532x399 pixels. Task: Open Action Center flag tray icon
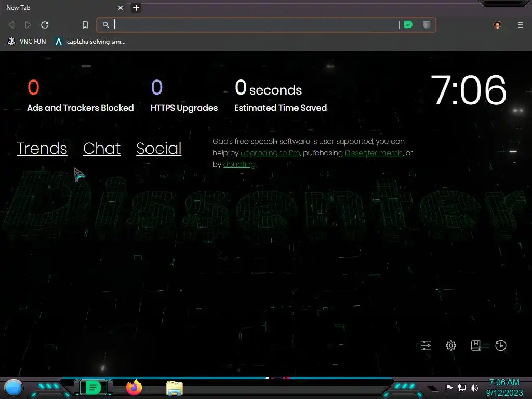(x=449, y=388)
